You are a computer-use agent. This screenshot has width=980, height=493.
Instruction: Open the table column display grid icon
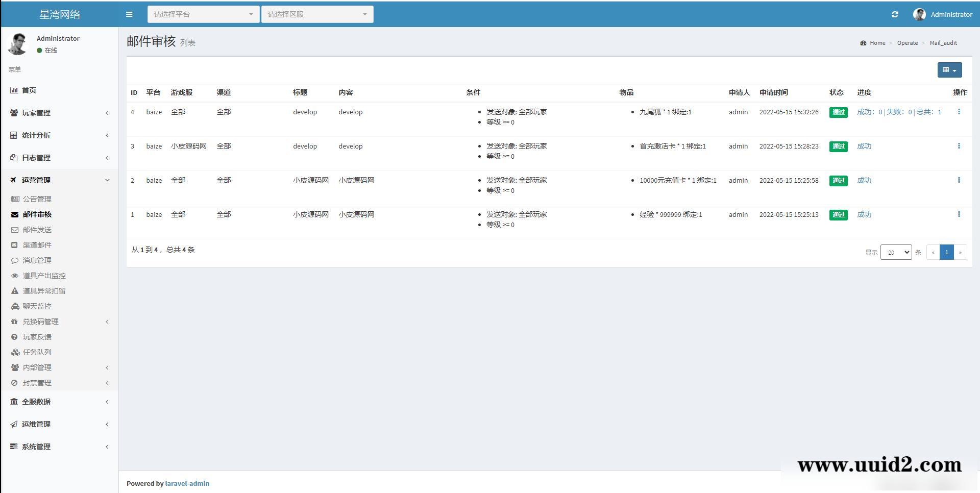click(949, 70)
